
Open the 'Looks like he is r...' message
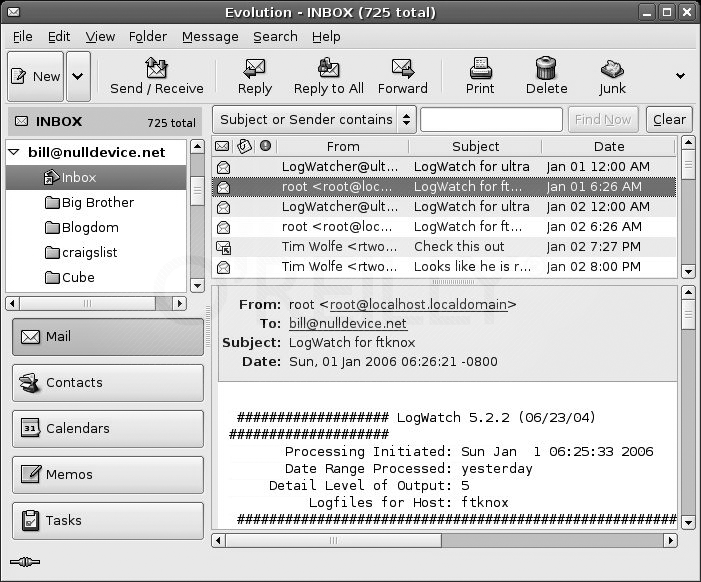[444, 267]
